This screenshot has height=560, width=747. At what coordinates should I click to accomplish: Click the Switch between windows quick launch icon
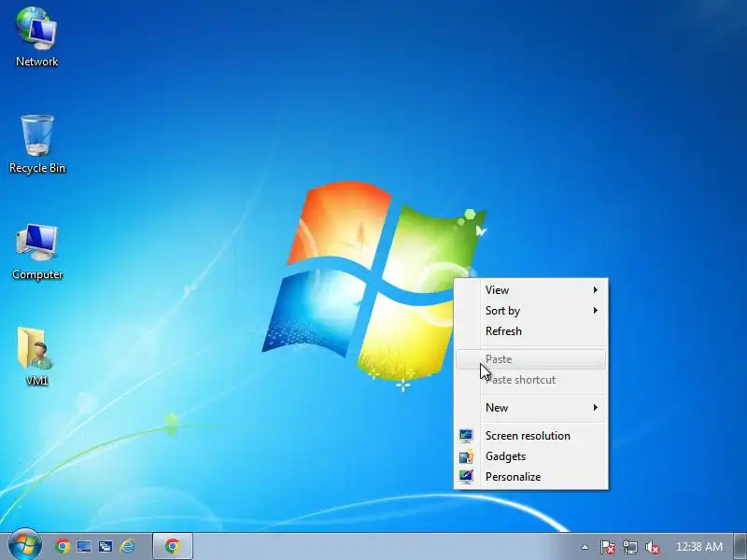click(106, 546)
